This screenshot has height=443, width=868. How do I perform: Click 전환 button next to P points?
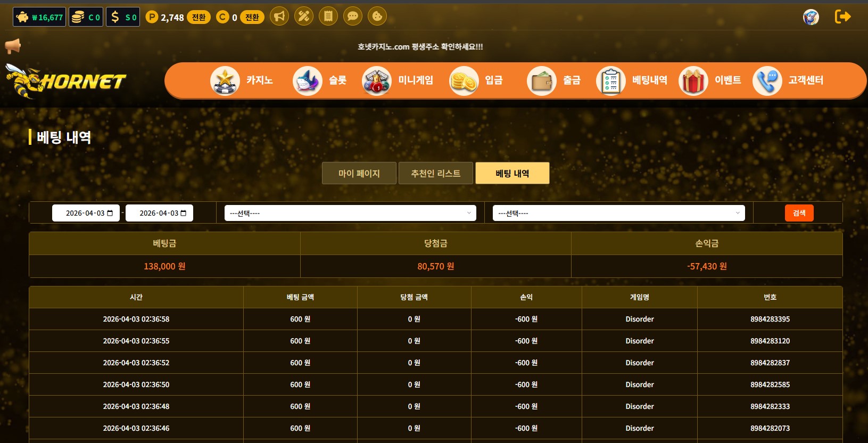[199, 18]
